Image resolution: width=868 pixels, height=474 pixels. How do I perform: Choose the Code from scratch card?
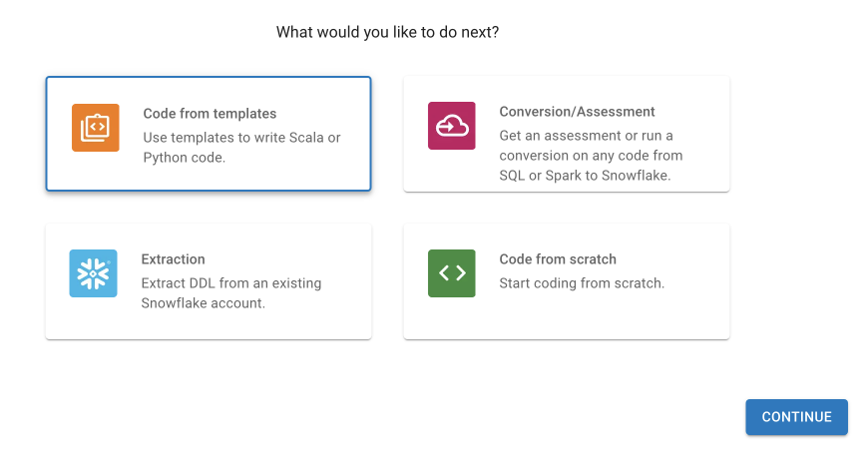pyautogui.click(x=567, y=281)
